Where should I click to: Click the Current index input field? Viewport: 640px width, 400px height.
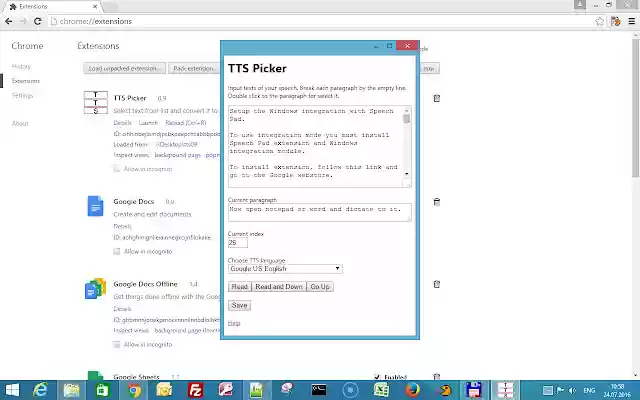238,242
